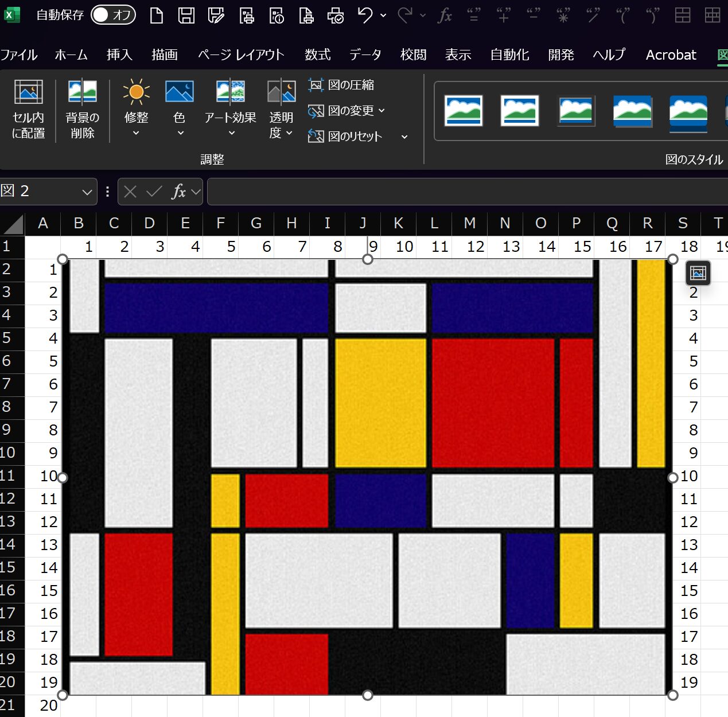
Task: Click the formula bar cancel X icon
Action: (130, 192)
